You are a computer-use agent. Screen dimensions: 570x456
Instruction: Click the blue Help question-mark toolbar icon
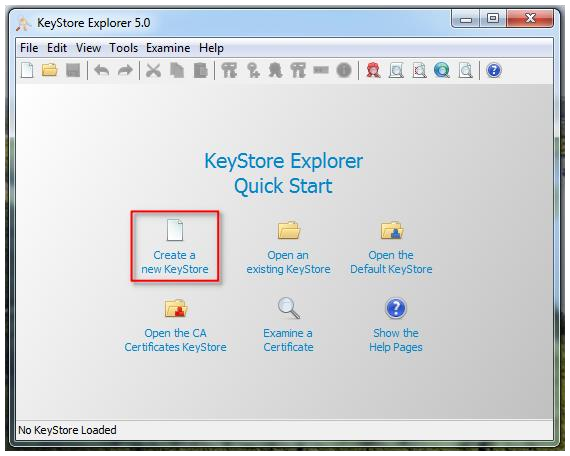[x=494, y=70]
